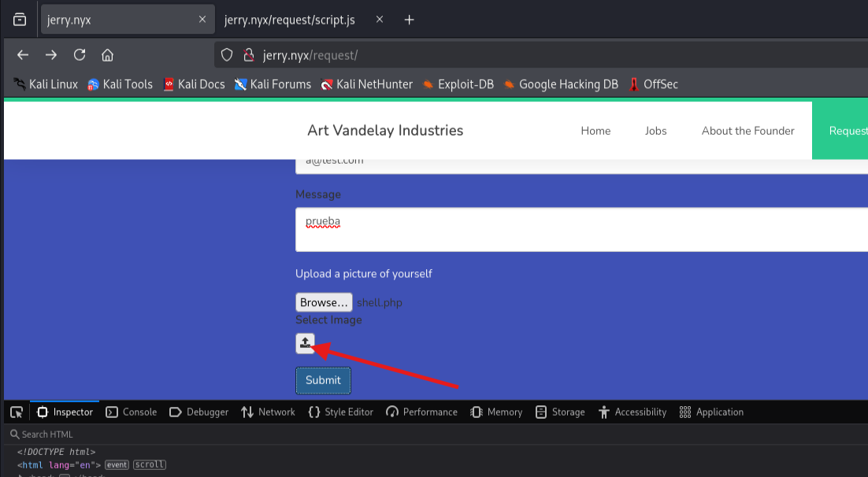Click the browser home icon
The height and width of the screenshot is (477, 868).
click(x=108, y=54)
